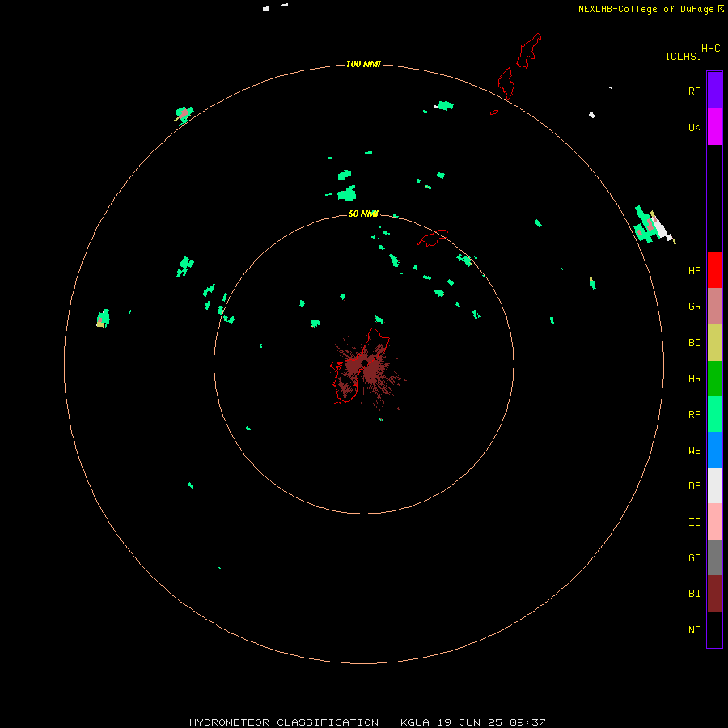Image resolution: width=728 pixels, height=728 pixels.
Task: Click the IC legend label
Action: [x=694, y=522]
